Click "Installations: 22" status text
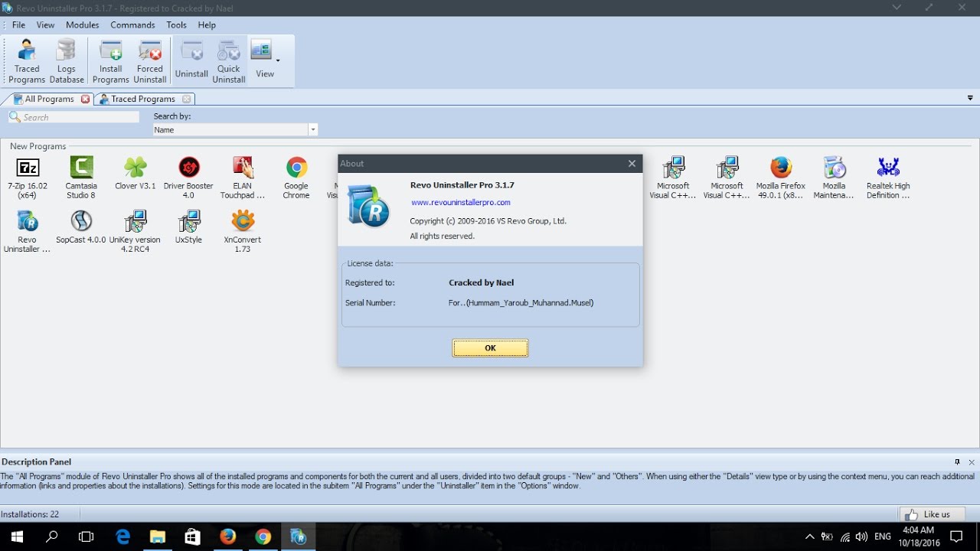Image resolution: width=980 pixels, height=551 pixels. [30, 514]
